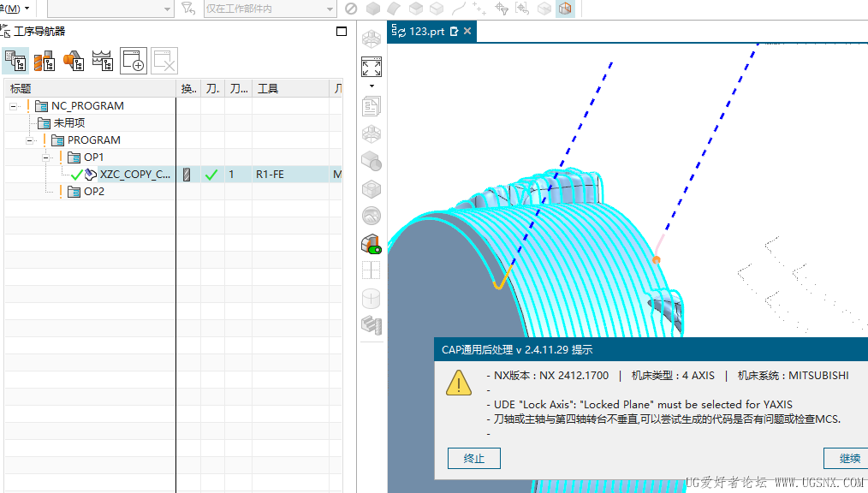The height and width of the screenshot is (493, 868).
Task: Switch to Program Order view icon
Action: point(15,61)
